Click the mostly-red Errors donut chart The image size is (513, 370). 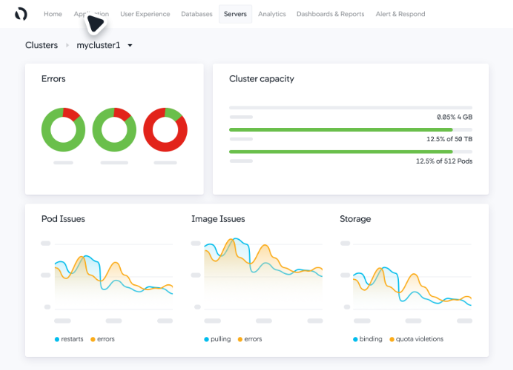165,130
